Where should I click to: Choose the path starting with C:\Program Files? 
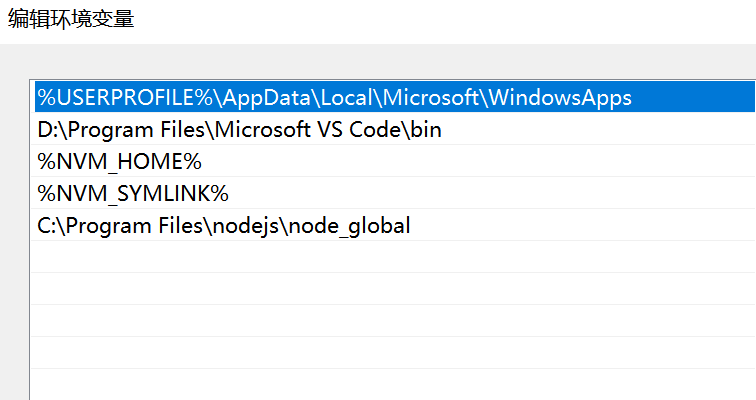click(224, 226)
